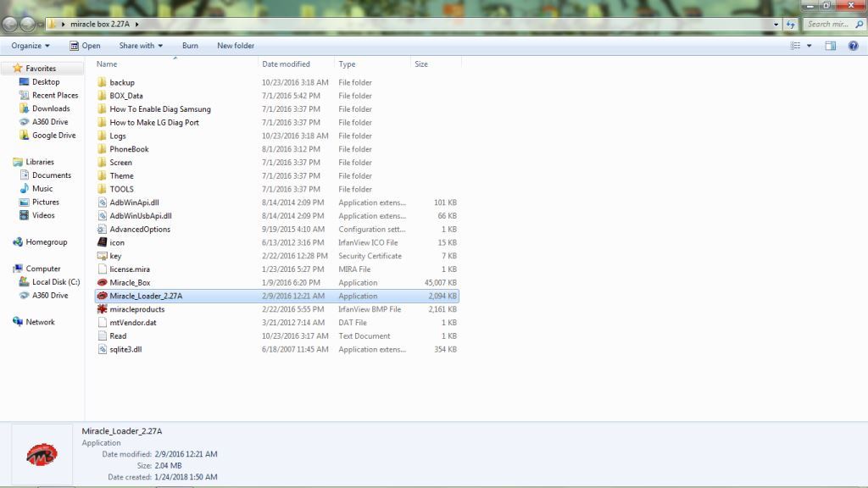The height and width of the screenshot is (488, 868).
Task: Open Pictures library
Action: (46, 202)
